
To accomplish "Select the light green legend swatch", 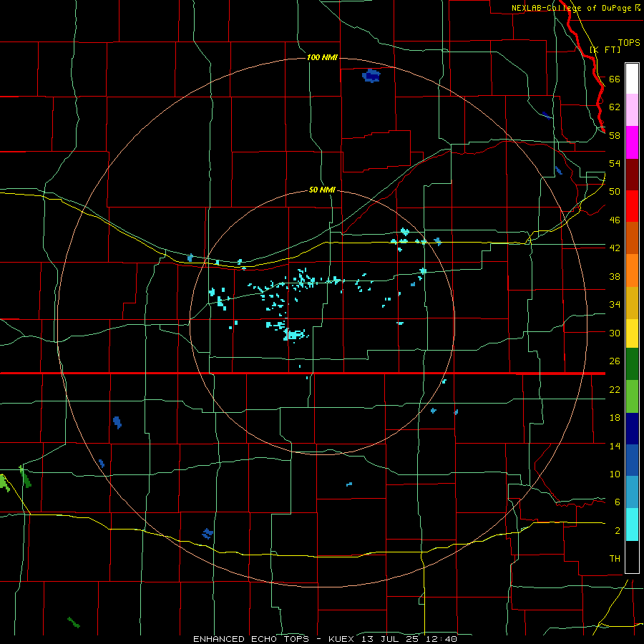I will (x=632, y=396).
